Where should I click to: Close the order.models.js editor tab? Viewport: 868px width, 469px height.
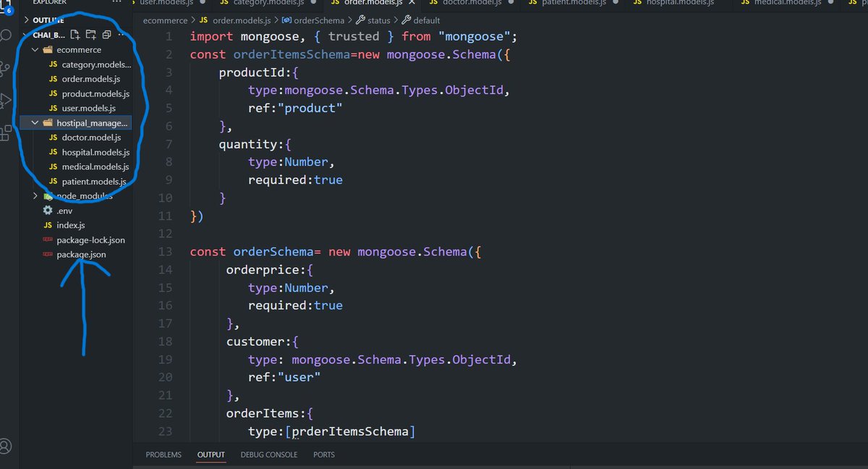pos(412,3)
